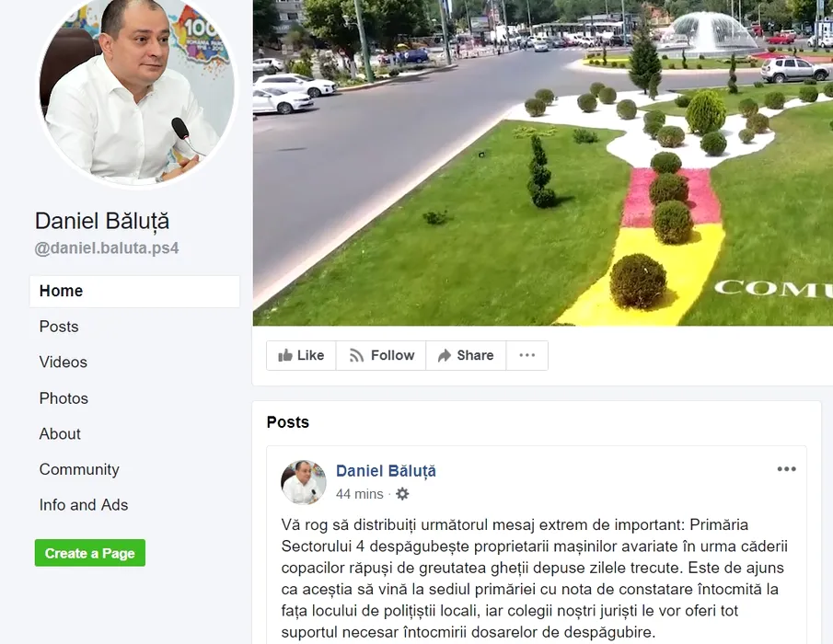The image size is (833, 644).
Task: Click the thumbs-up Like button
Action: pyautogui.click(x=301, y=355)
